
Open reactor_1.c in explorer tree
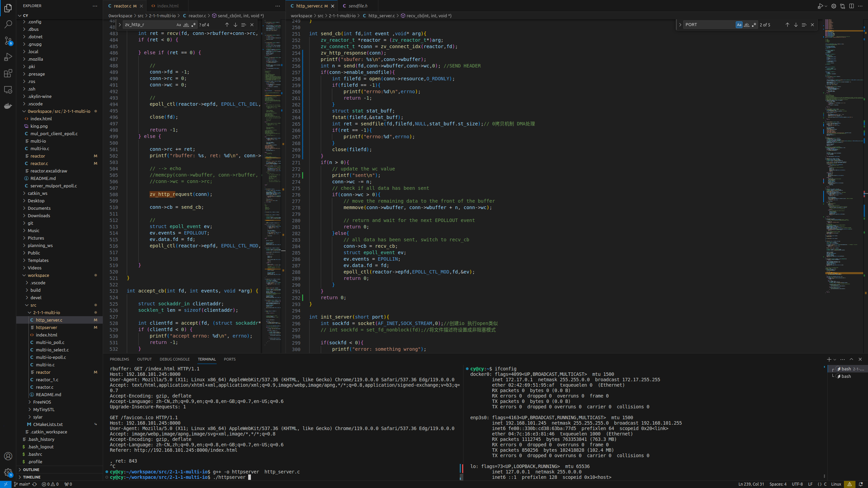(47, 380)
